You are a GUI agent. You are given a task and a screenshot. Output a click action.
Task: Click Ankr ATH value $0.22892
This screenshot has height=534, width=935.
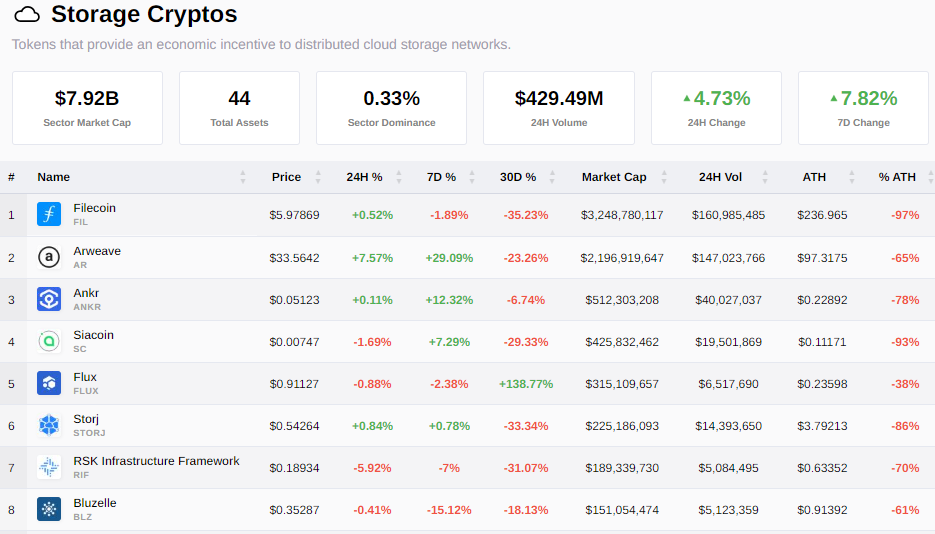pos(822,300)
